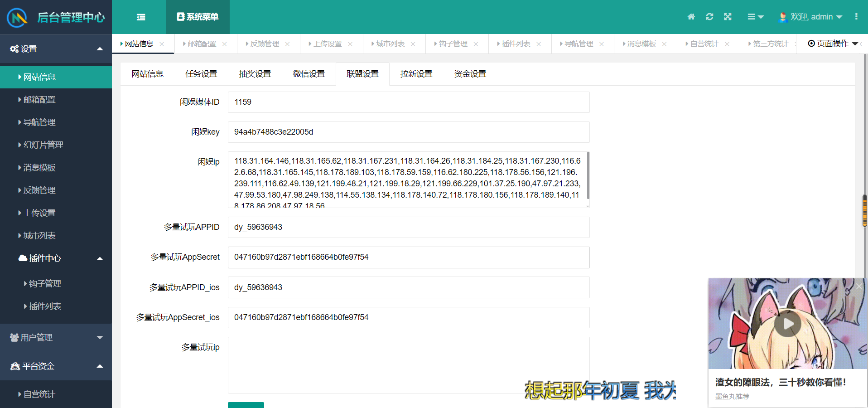Switch to the 微信设置 tab
Image resolution: width=868 pixels, height=408 pixels.
[x=309, y=74]
